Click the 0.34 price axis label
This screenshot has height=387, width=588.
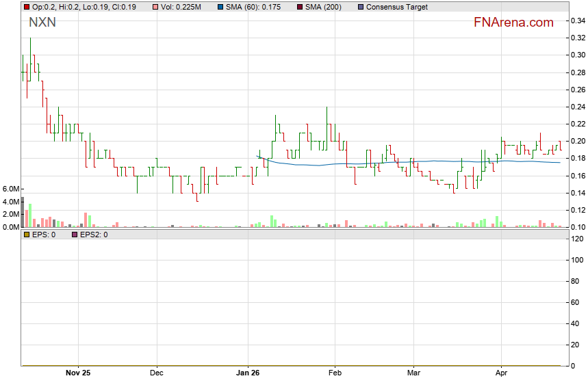(x=577, y=21)
